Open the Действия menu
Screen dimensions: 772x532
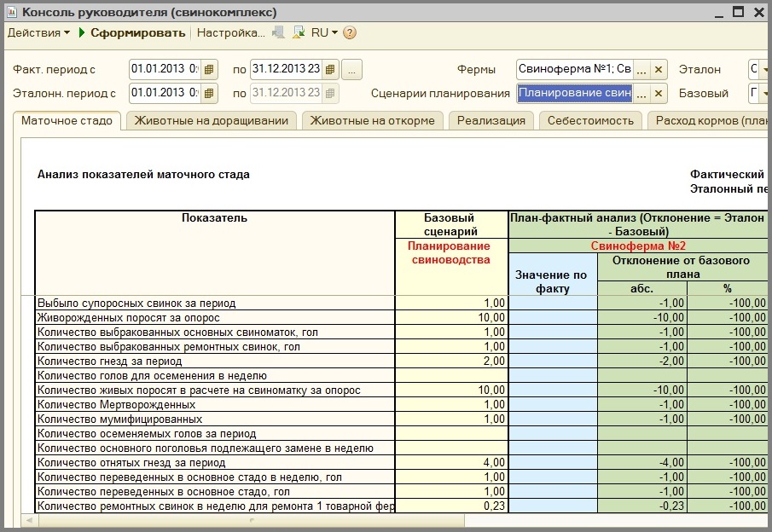(x=38, y=32)
